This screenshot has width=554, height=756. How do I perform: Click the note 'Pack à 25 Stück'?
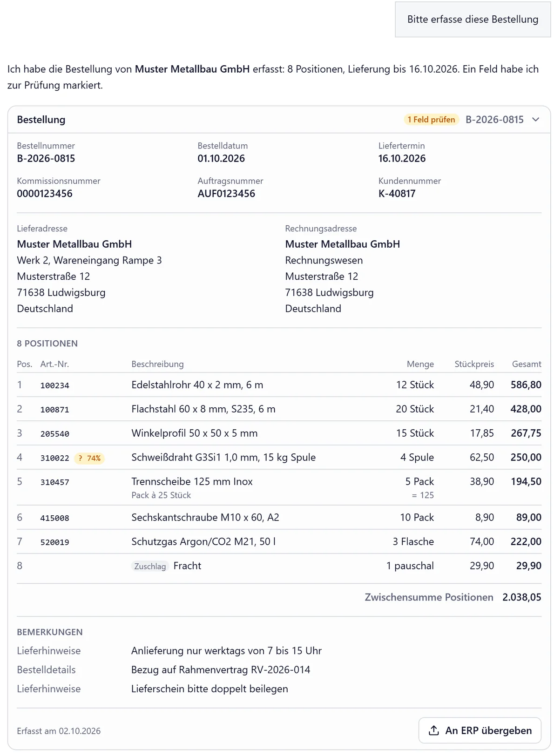[x=161, y=495]
